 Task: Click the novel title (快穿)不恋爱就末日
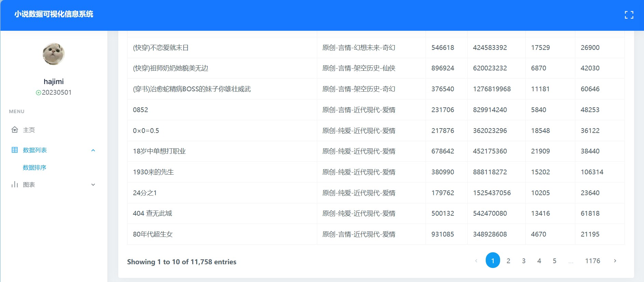161,48
